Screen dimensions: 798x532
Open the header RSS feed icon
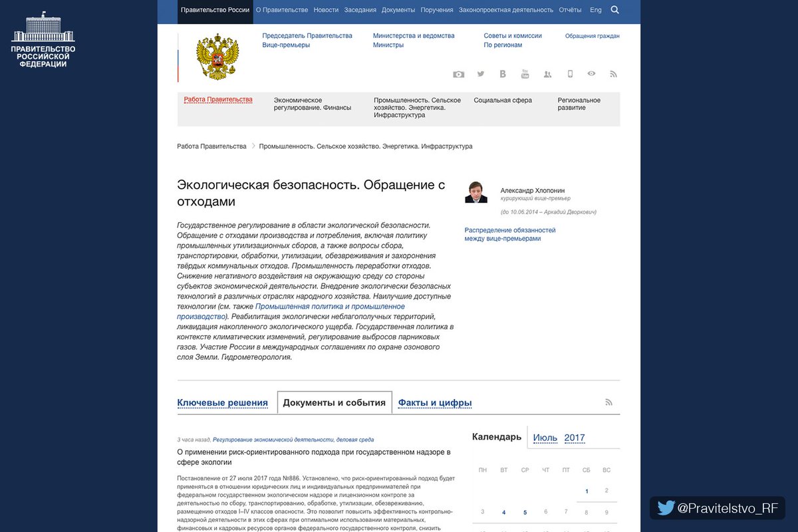coord(614,74)
